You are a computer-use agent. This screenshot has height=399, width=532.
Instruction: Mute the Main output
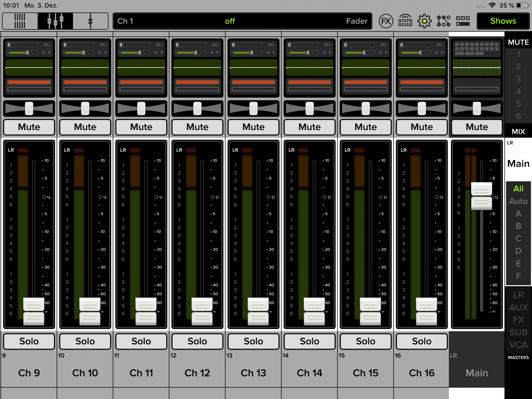coord(477,127)
